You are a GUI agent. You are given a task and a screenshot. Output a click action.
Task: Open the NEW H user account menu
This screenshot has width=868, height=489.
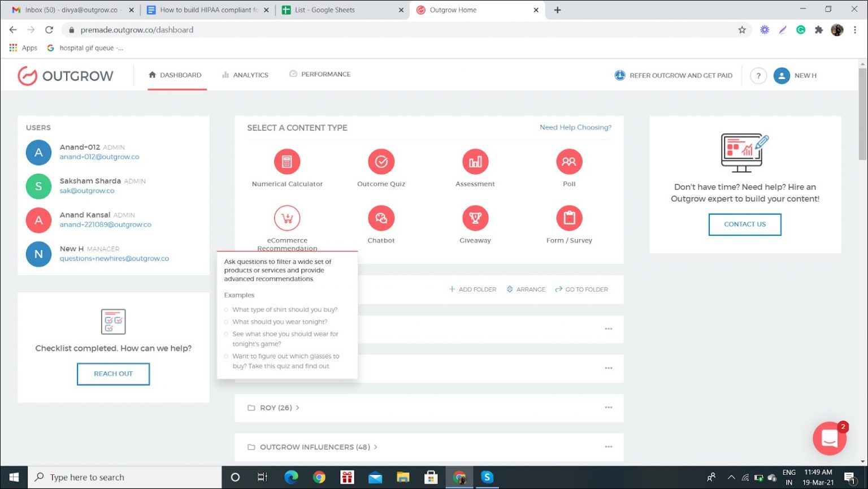(795, 76)
